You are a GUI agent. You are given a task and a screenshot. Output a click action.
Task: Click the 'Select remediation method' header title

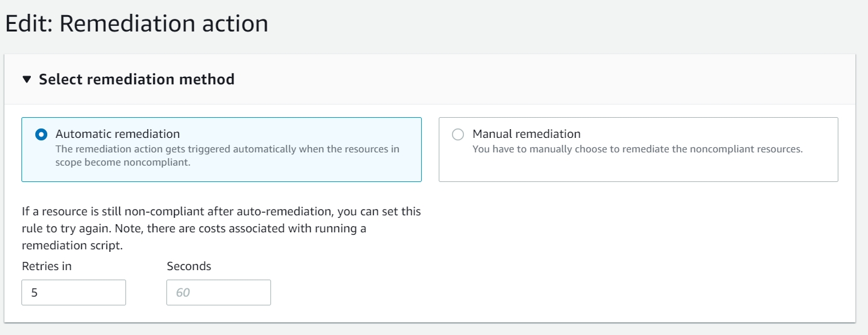[x=137, y=79]
